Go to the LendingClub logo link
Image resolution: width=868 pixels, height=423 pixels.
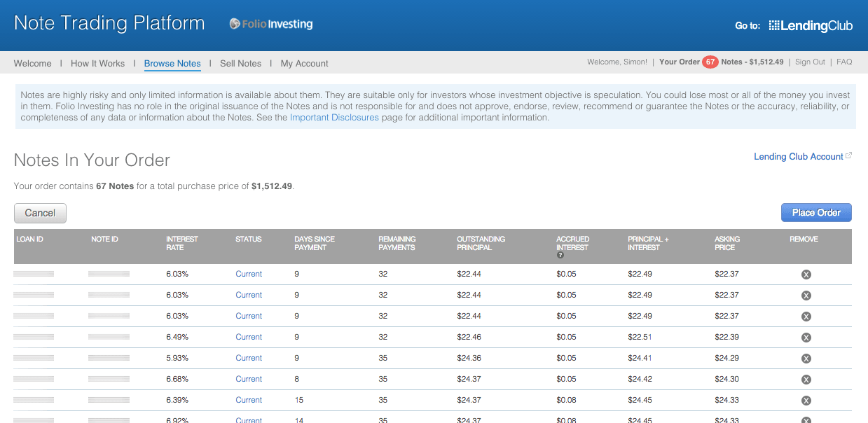[x=811, y=26]
